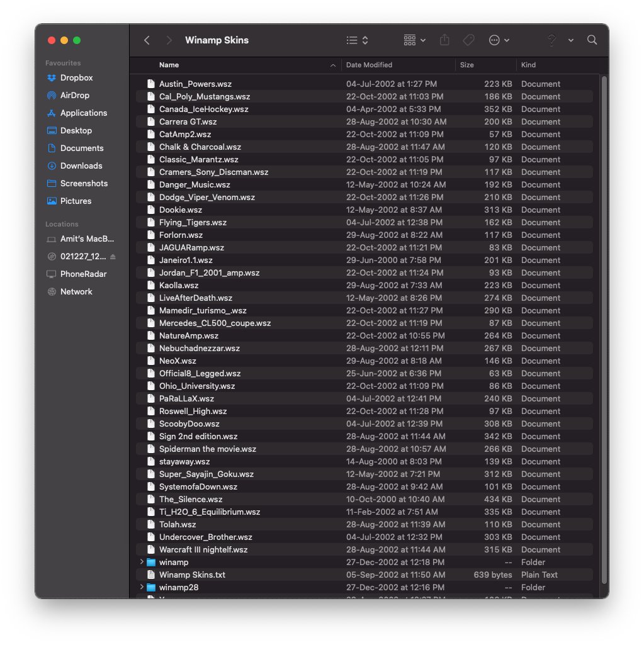
Task: Select Amit's MacBook location
Action: click(x=81, y=239)
